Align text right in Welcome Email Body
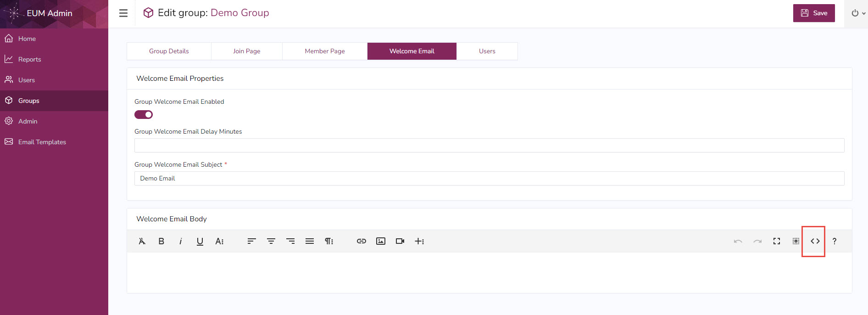Viewport: 868px width, 315px height. click(x=290, y=241)
